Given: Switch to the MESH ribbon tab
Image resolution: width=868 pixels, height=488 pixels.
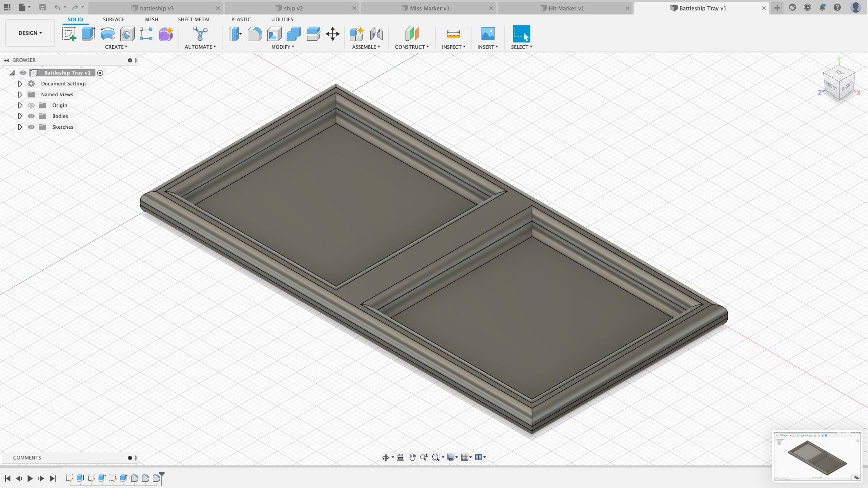Looking at the screenshot, I should point(151,20).
